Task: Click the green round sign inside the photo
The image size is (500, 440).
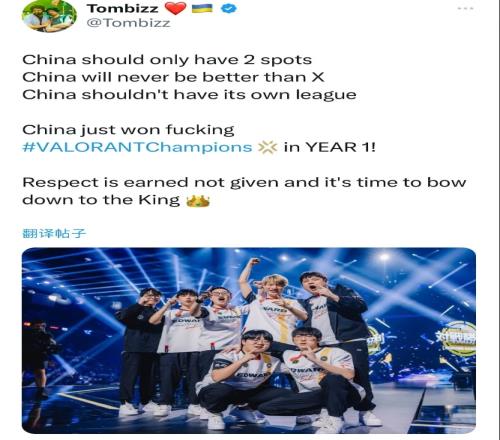Action: coord(459,338)
